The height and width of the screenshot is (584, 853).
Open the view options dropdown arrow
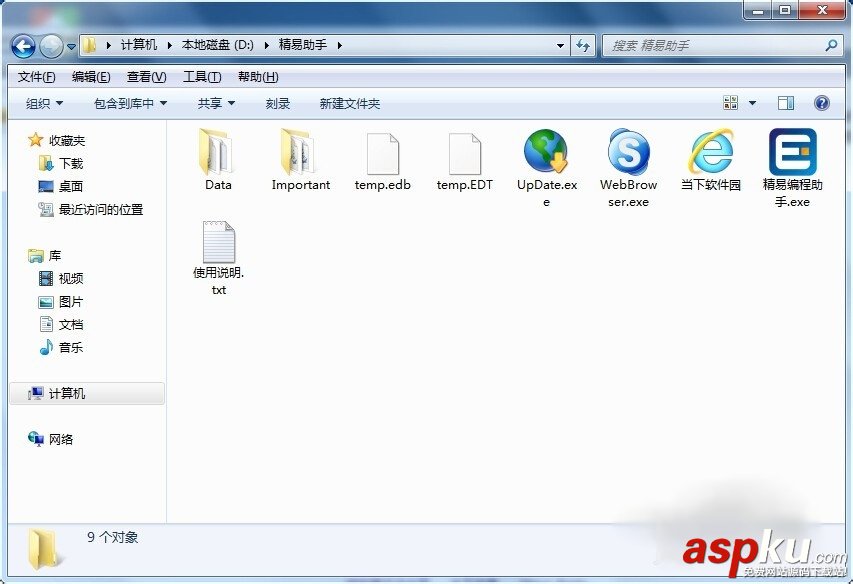point(752,103)
